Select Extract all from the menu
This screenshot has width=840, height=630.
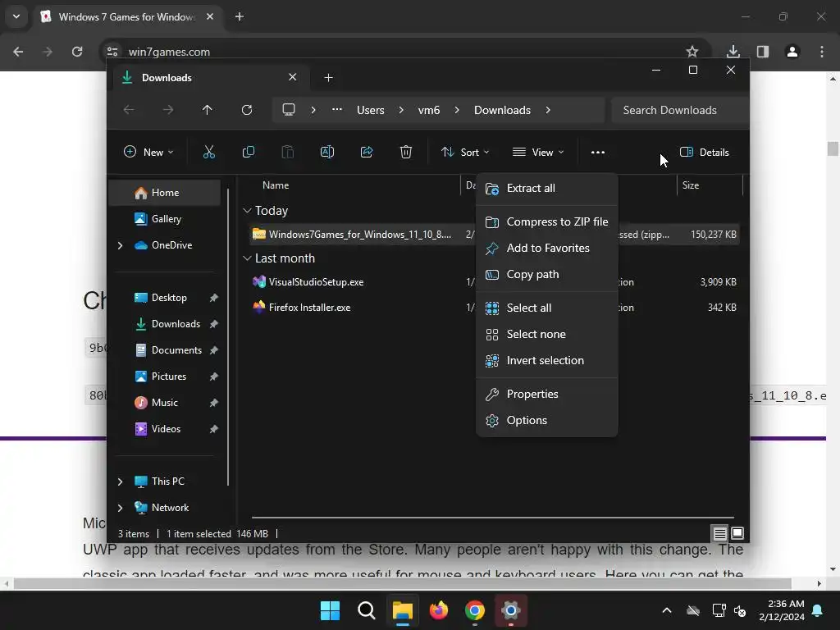tap(546, 188)
